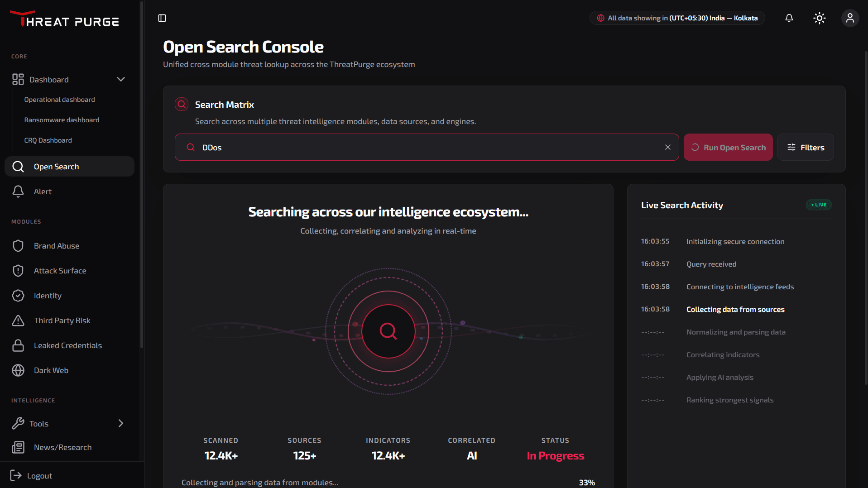Screen dimensions: 868x488
Task: Click the Search Matrix magnifier icon
Action: coord(182,105)
